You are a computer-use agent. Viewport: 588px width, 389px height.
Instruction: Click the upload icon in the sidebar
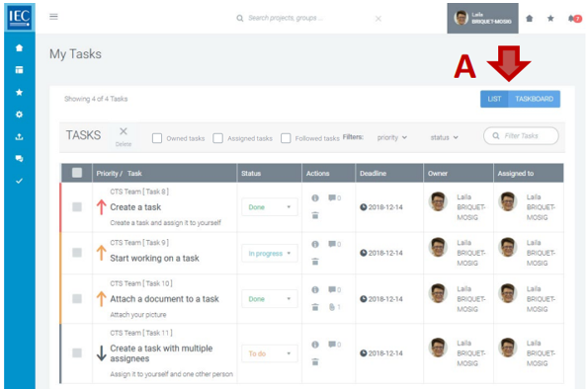19,137
